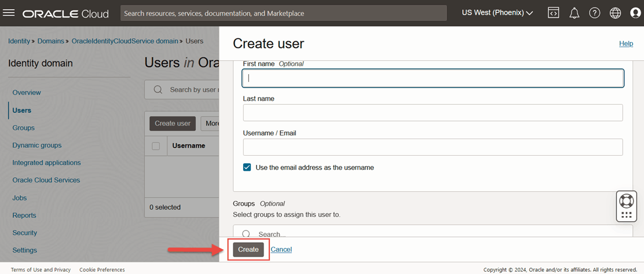The width and height of the screenshot is (644, 274).
Task: Click the life ring support icon
Action: click(x=627, y=200)
